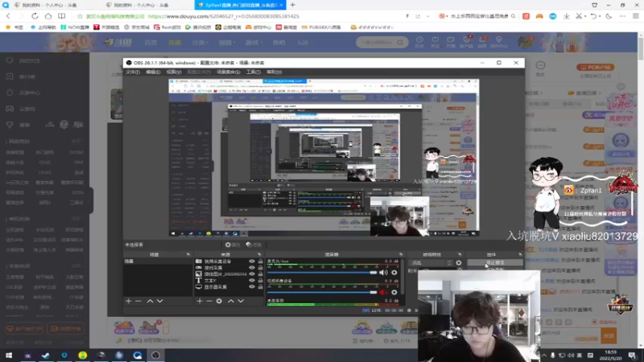Toggle visibility eye of the text source row
This screenshot has height=362, width=644.
coord(252,280)
